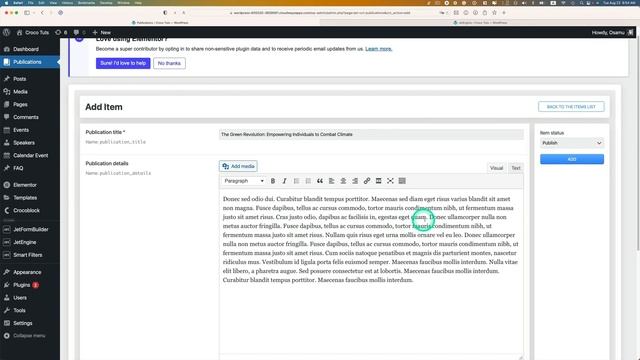Open JetFormBuilder in the sidebar
The image size is (640, 360).
point(30,229)
